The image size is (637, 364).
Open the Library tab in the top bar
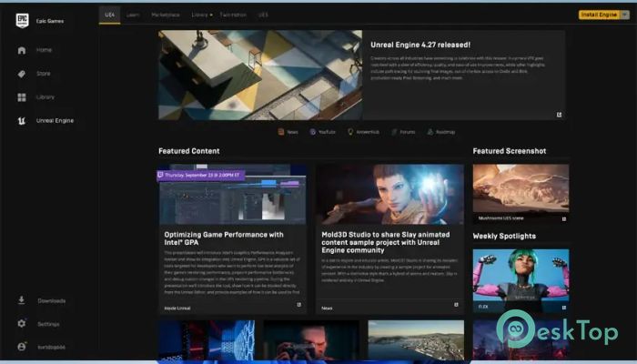199,15
